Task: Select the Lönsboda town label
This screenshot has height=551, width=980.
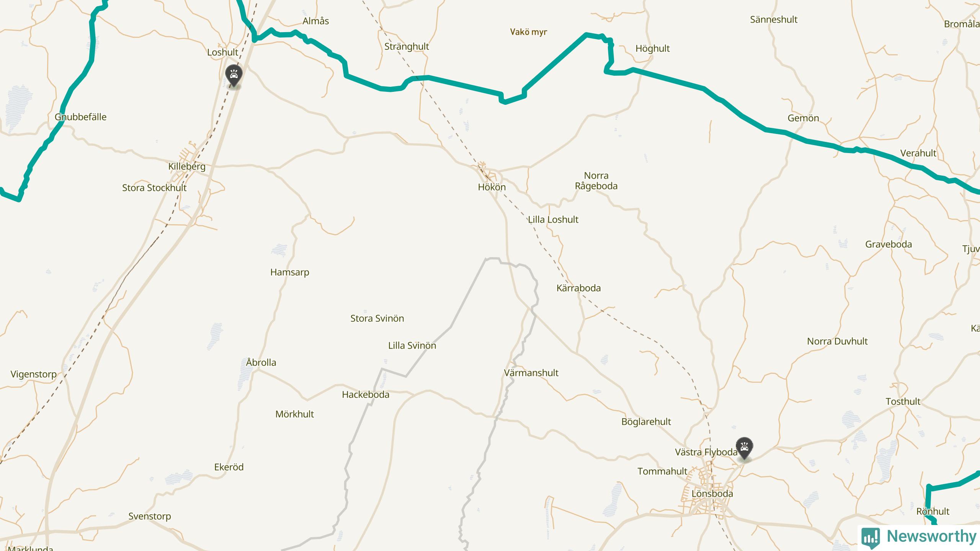Action: point(712,494)
